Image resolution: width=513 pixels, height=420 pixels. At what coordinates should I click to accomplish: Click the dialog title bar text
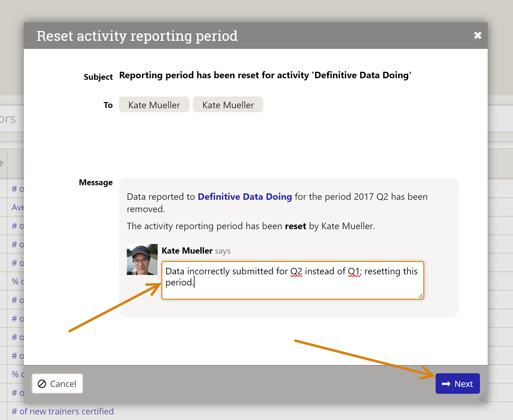tap(137, 36)
